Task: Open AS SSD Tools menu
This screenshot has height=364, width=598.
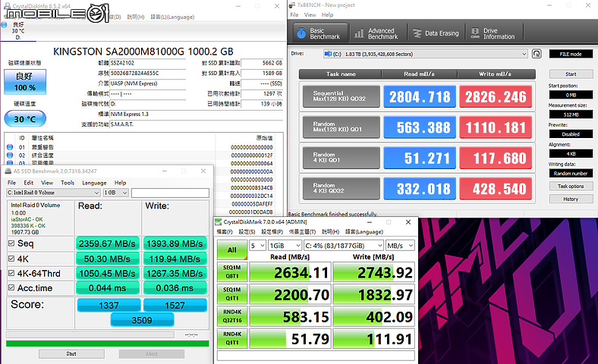Action: click(68, 183)
